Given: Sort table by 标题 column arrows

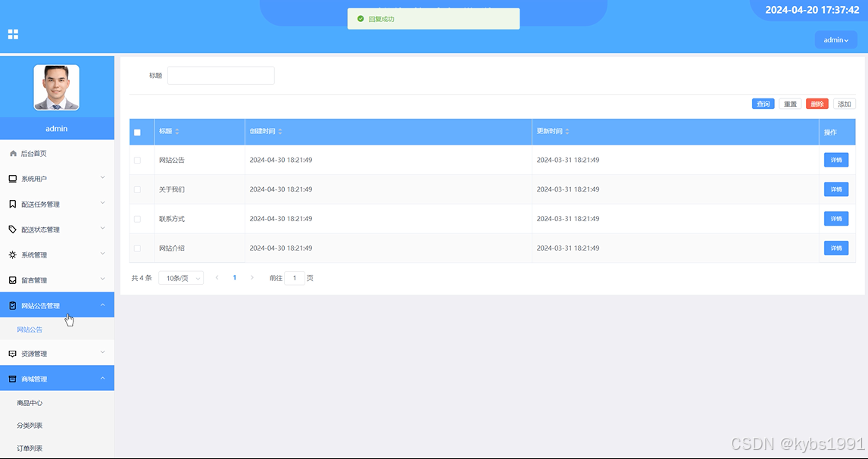Looking at the screenshot, I should pyautogui.click(x=177, y=132).
